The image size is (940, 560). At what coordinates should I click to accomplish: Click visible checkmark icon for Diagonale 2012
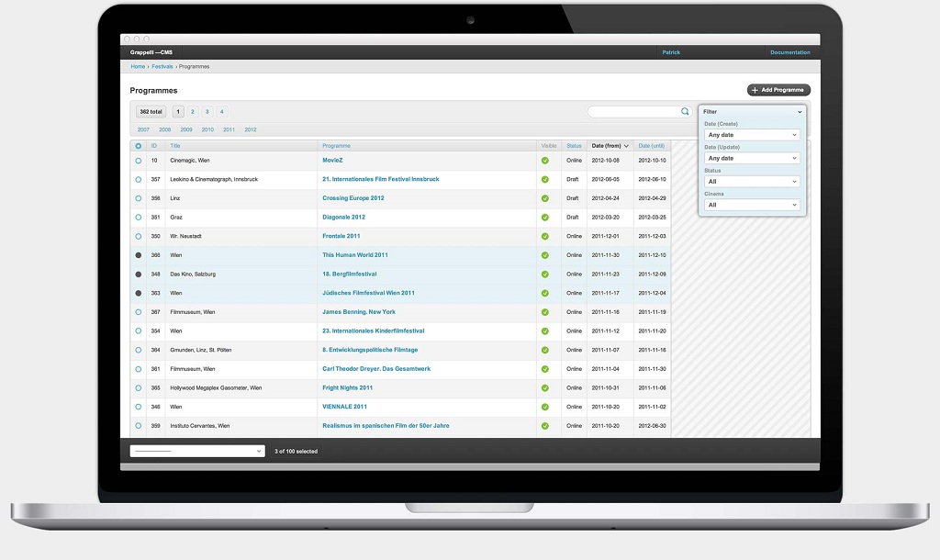(545, 218)
